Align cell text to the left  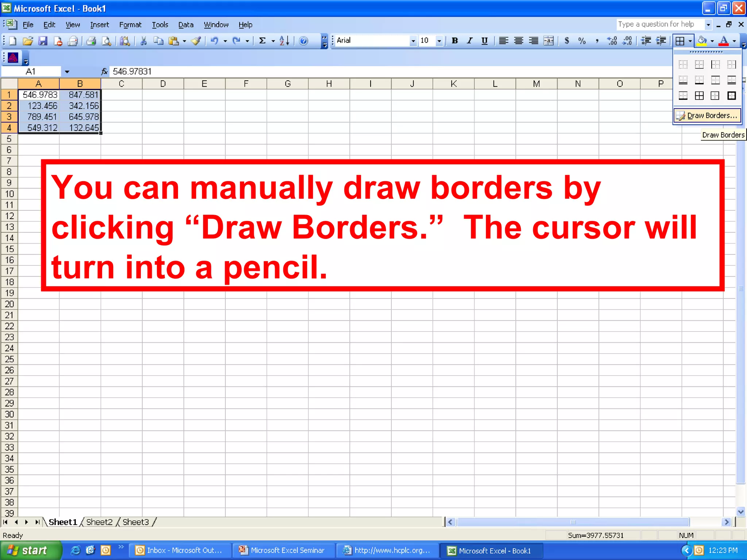503,41
